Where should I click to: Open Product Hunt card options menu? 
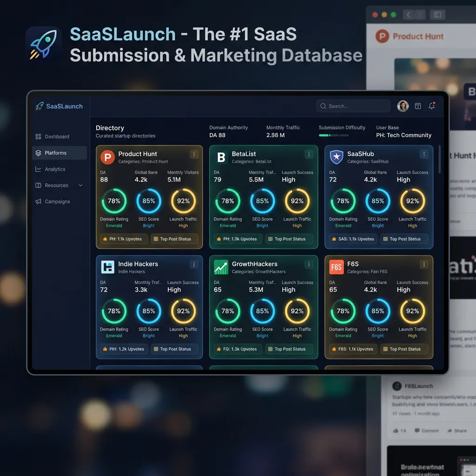194,154
